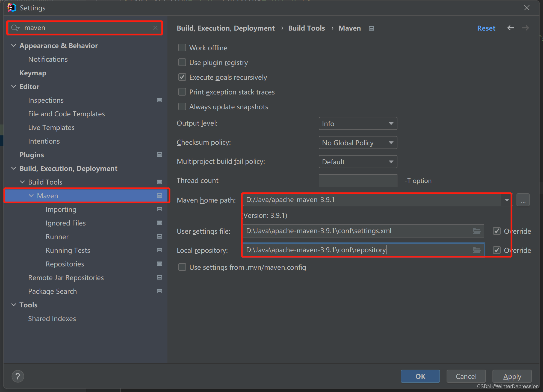Open Live Templates settings
This screenshot has width=543, height=392.
(x=51, y=127)
